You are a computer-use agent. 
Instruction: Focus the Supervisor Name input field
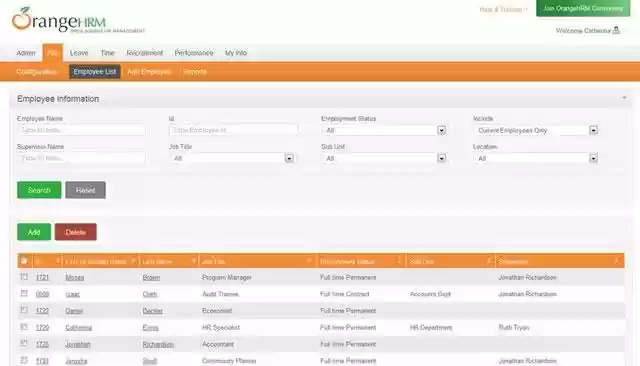81,158
